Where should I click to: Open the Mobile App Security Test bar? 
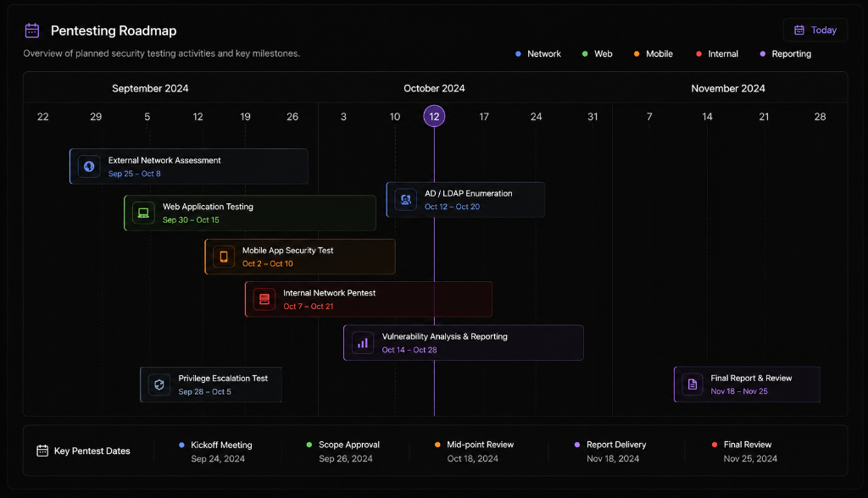300,257
